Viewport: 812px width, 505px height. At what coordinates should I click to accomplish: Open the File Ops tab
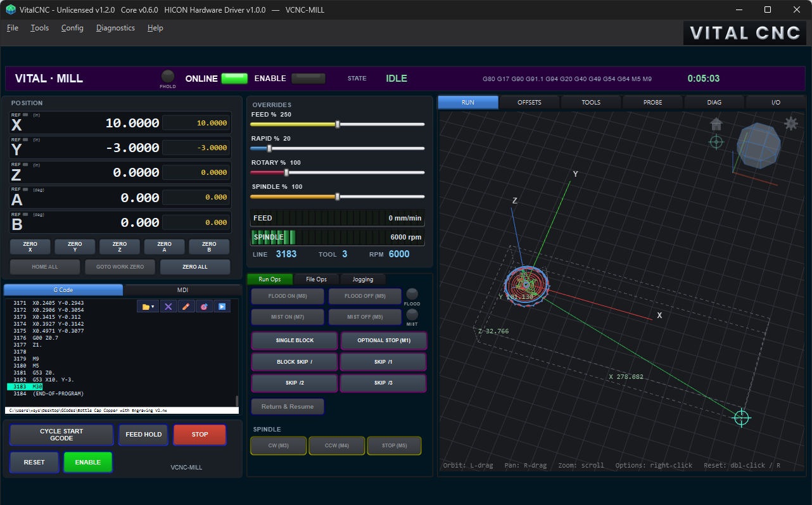tap(316, 279)
